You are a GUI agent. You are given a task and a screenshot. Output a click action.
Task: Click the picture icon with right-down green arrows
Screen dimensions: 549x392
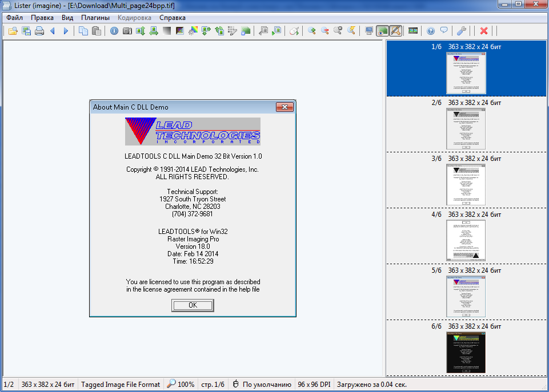(206, 31)
